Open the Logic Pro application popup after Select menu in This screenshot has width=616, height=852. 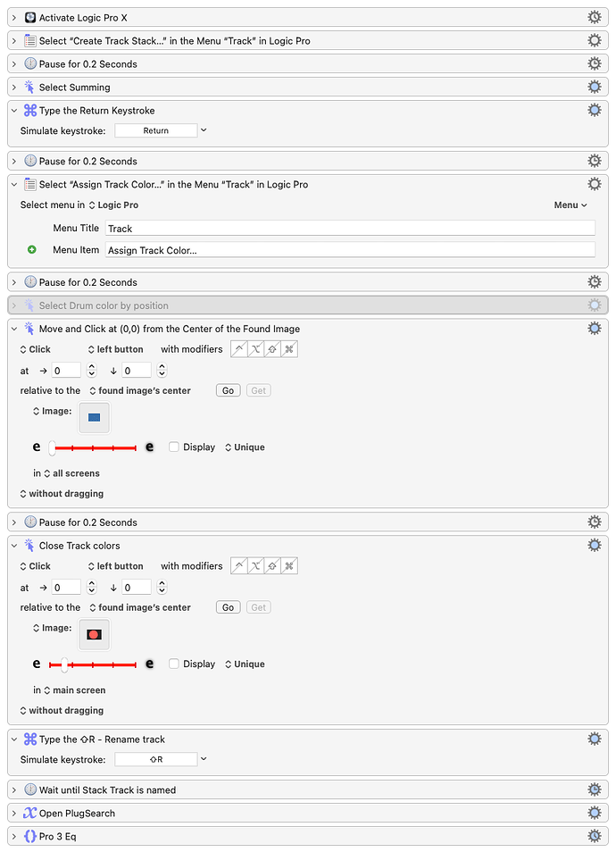[114, 205]
